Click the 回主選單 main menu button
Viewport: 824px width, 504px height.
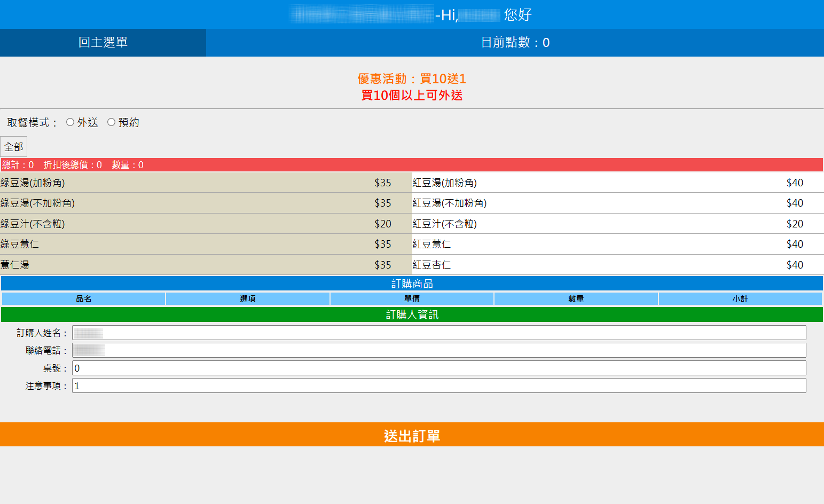(103, 43)
